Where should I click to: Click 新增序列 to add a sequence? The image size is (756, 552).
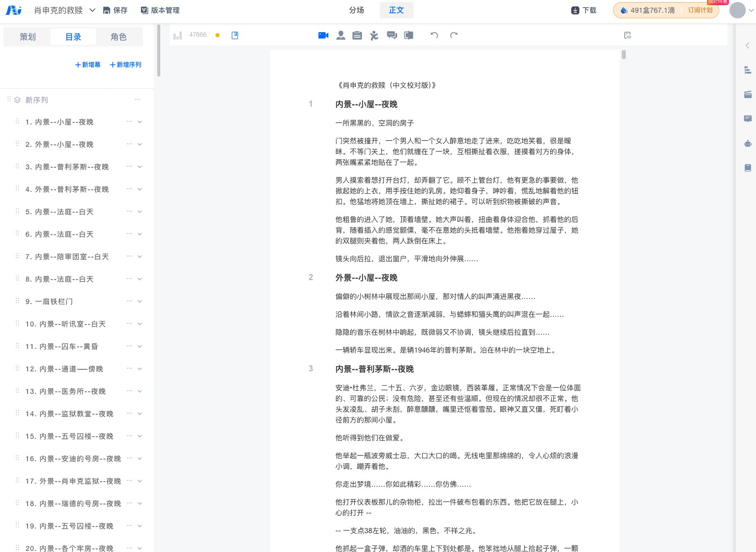click(126, 65)
